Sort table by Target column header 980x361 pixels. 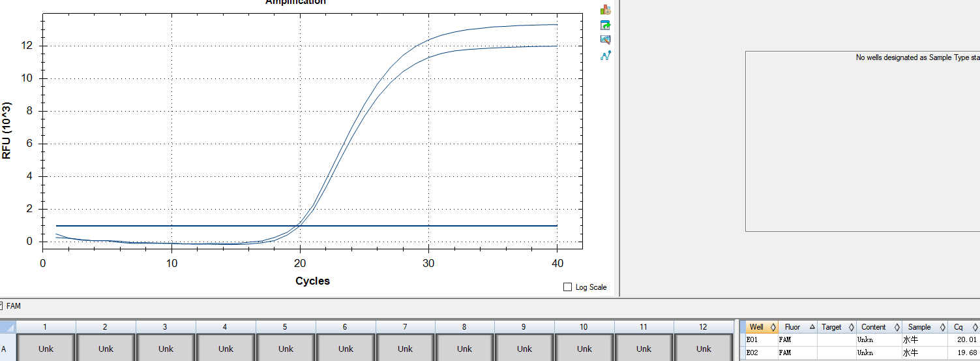836,327
